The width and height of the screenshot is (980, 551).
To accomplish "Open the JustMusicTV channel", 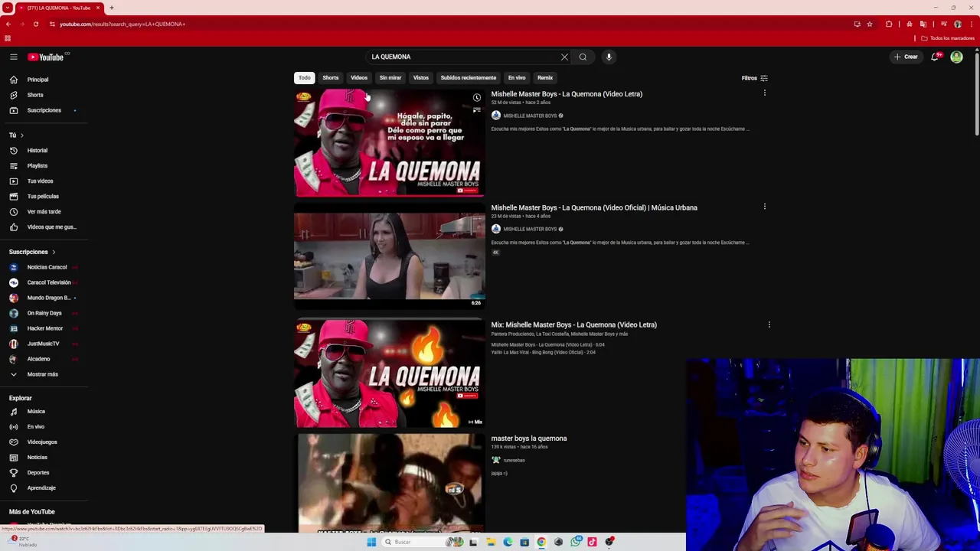I will (x=44, y=344).
